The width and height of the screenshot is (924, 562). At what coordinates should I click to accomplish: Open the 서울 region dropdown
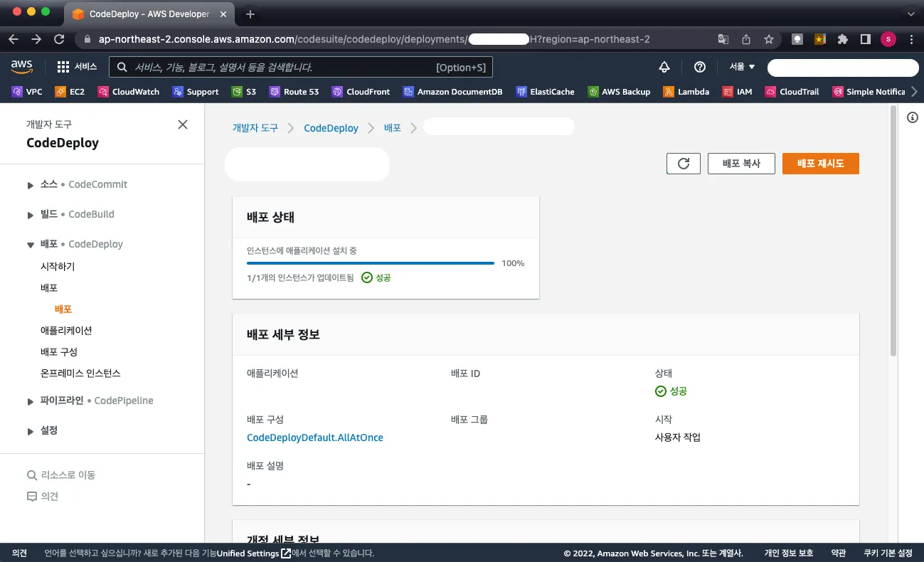(742, 67)
